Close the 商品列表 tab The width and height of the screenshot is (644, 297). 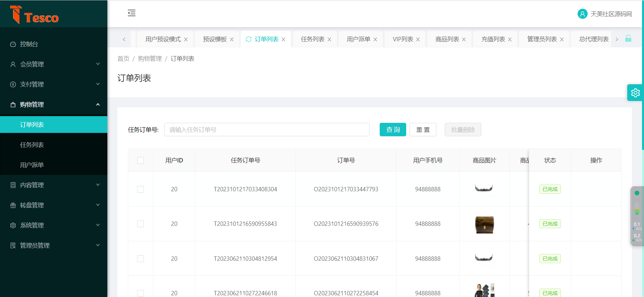coord(464,40)
